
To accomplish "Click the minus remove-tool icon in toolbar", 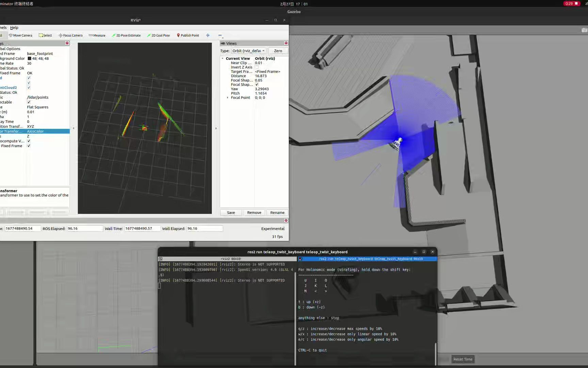I will tap(220, 35).
